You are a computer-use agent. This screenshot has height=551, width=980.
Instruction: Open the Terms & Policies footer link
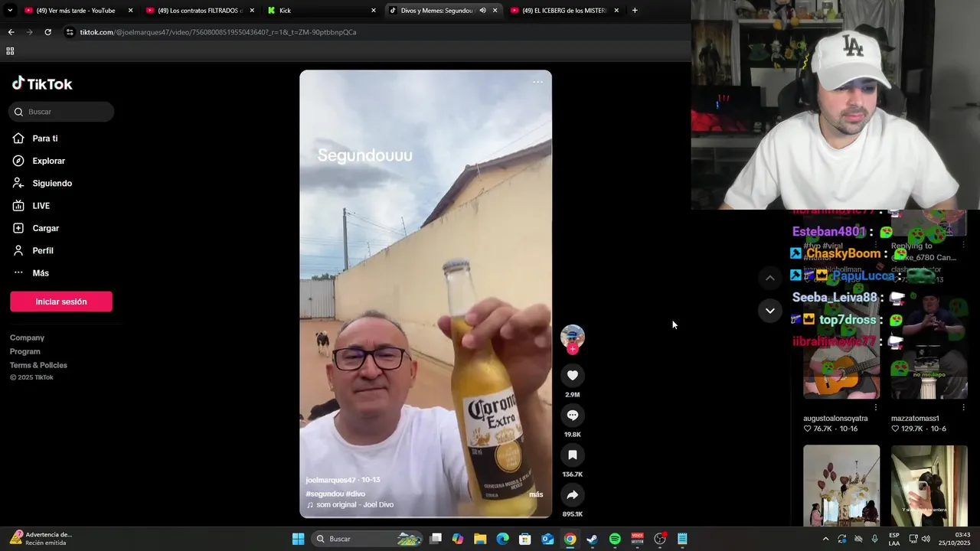coord(38,365)
